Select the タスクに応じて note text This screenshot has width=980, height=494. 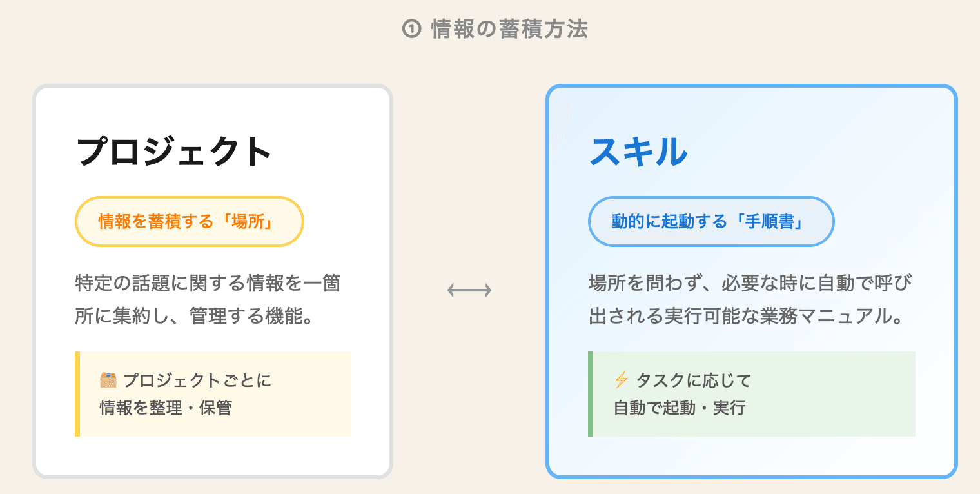tap(694, 380)
